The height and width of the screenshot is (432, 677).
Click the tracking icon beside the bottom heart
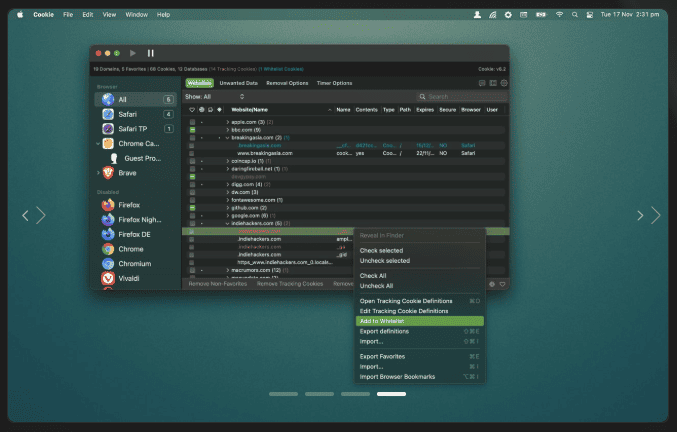(492, 284)
